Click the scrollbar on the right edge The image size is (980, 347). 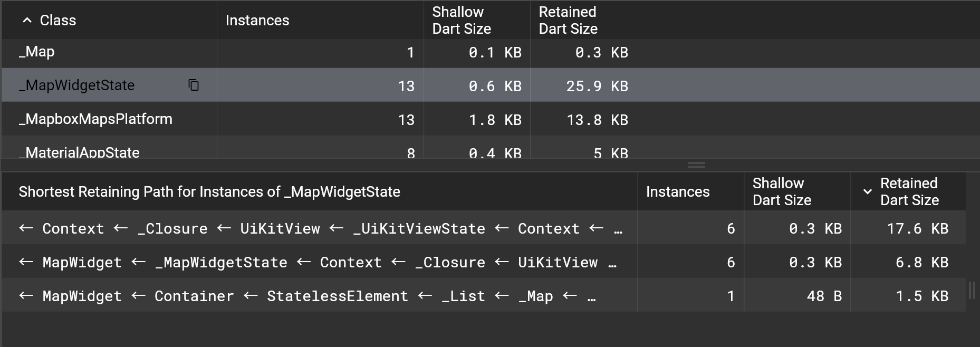[972, 288]
